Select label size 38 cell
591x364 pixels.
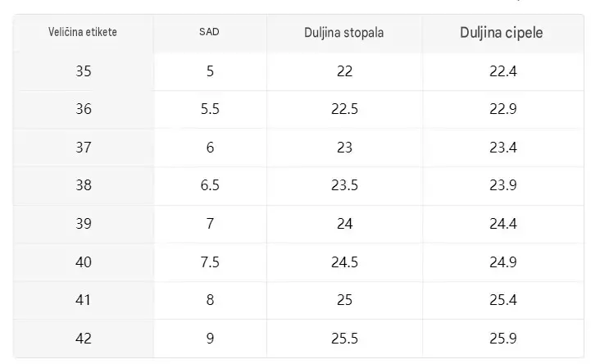click(x=84, y=185)
